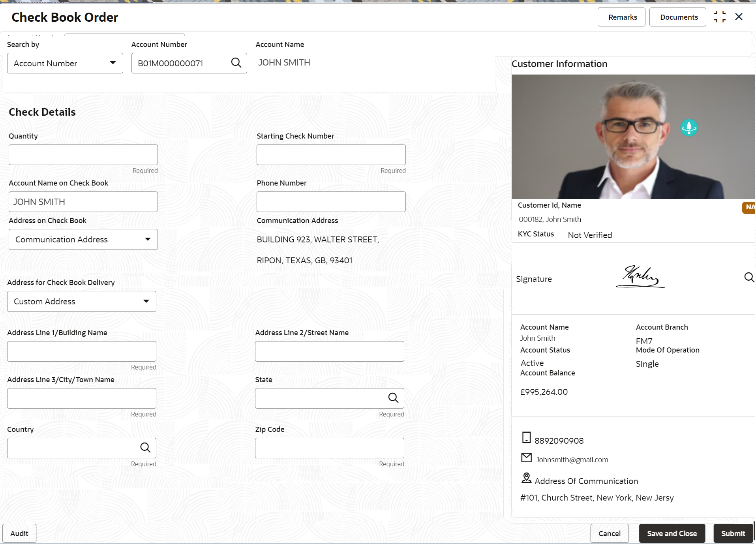Click the Signature zoom magnifier icon
This screenshot has width=756, height=544.
coord(749,278)
